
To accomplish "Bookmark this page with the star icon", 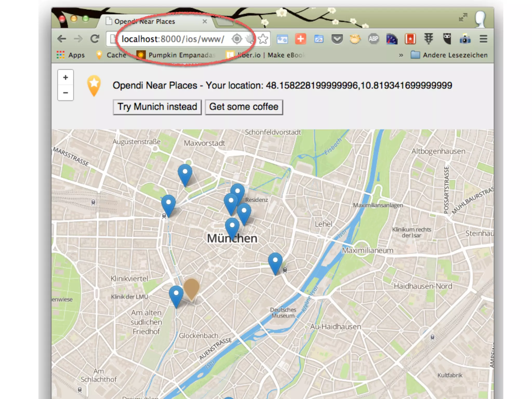I will point(263,39).
